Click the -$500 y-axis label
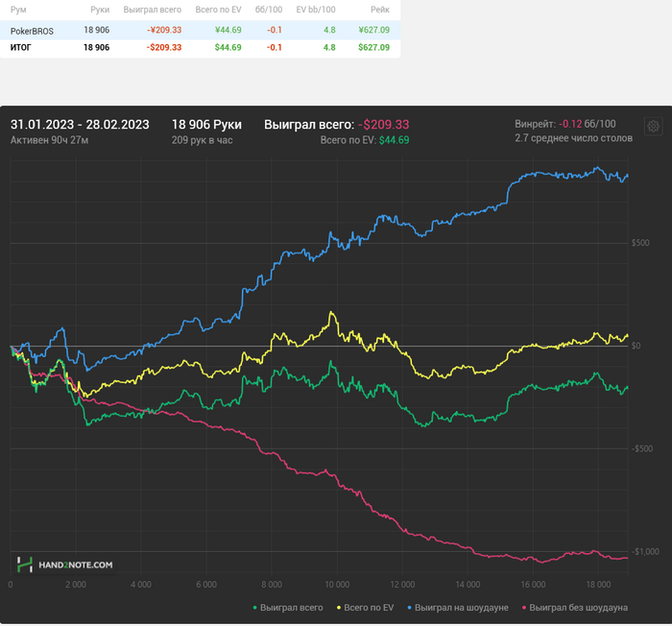The height and width of the screenshot is (626, 672). point(642,449)
